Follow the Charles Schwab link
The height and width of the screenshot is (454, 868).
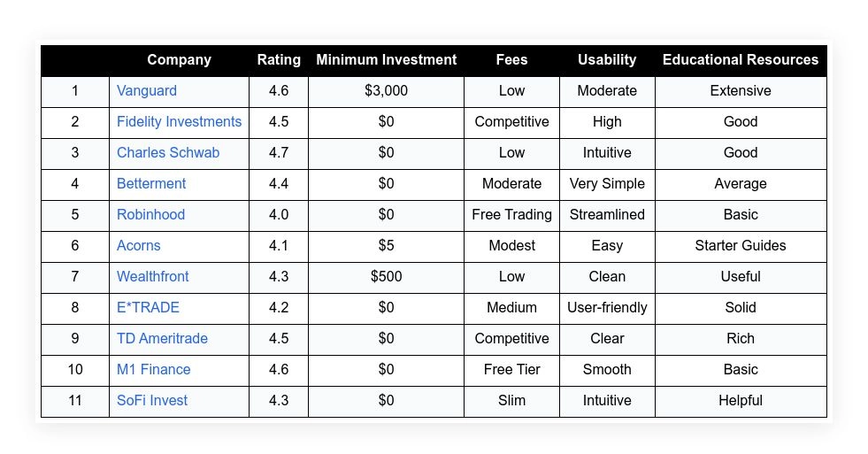tap(168, 153)
